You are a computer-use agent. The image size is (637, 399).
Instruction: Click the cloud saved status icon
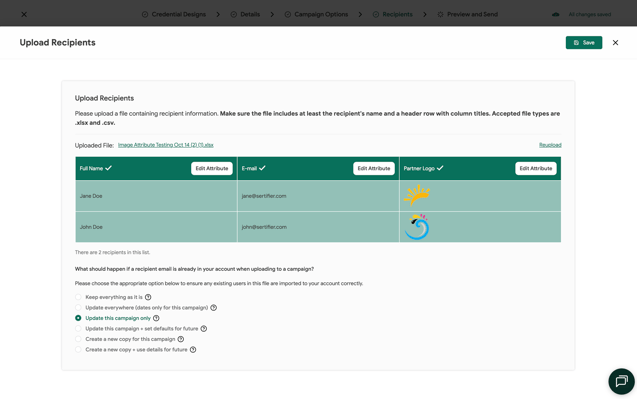click(555, 14)
